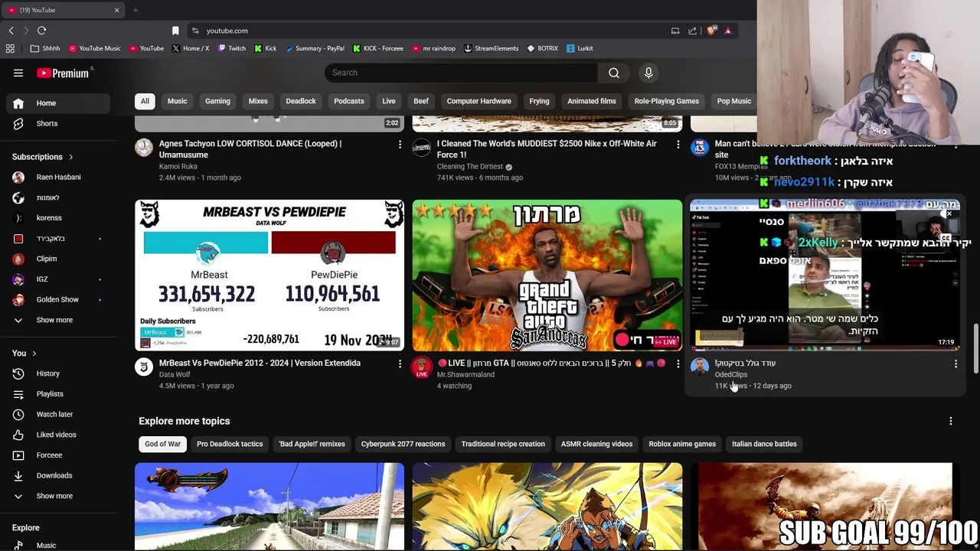Open options menu for GTA live stream
This screenshot has height=551, width=980.
678,364
